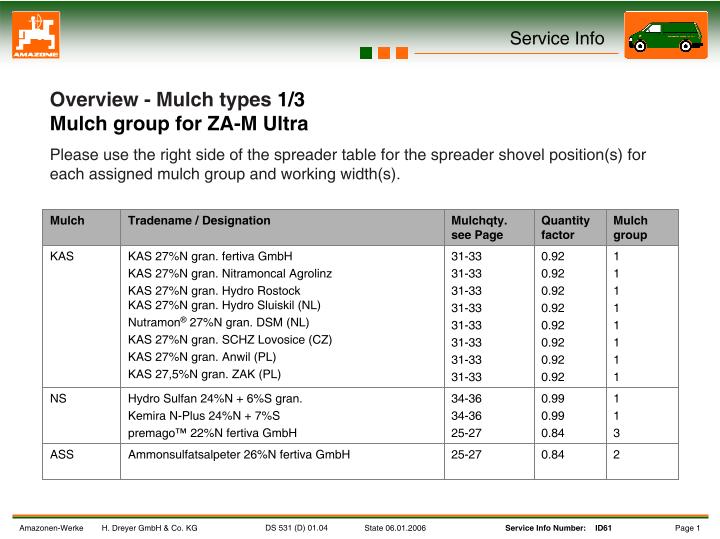Click page value '25-27' in Ammonsulfatsalpeter row
This screenshot has width=720, height=539.
pyautogui.click(x=466, y=455)
